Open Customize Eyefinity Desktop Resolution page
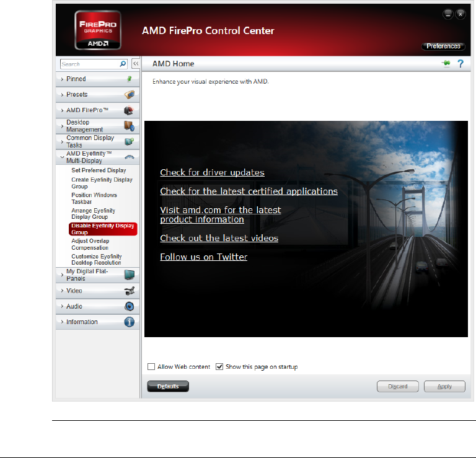Viewport: 476px width, 458px height. pyautogui.click(x=97, y=260)
